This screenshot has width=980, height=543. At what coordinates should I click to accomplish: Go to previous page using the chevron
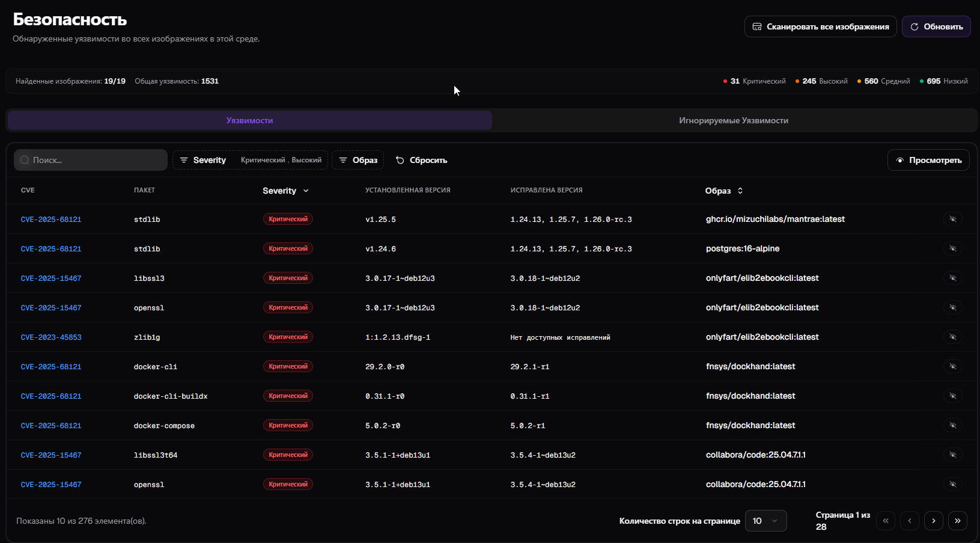coord(909,521)
